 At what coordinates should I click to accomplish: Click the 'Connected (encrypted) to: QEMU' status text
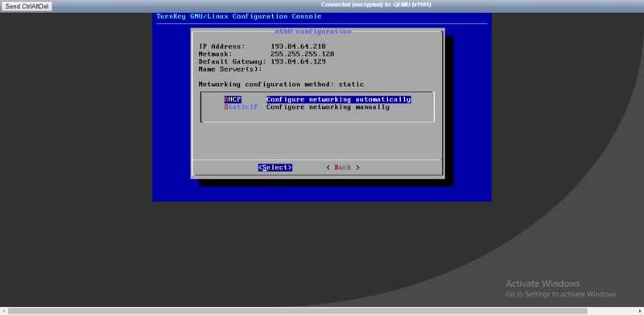(376, 5)
